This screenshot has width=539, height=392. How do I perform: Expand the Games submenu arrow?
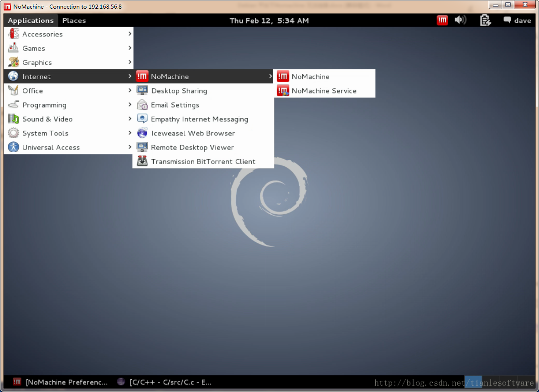130,48
